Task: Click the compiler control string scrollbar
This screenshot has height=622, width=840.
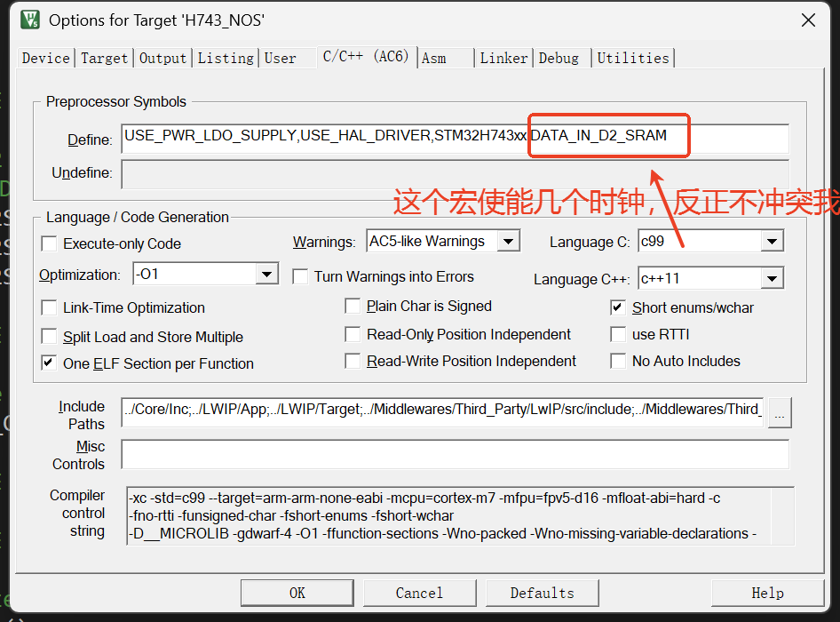Action: tap(782, 516)
